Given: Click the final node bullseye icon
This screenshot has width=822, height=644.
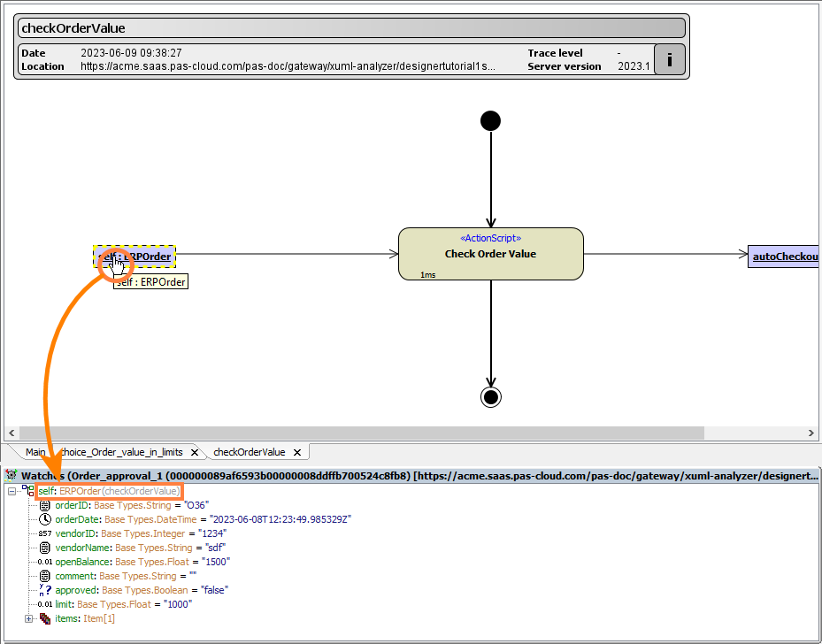Looking at the screenshot, I should tap(490, 396).
